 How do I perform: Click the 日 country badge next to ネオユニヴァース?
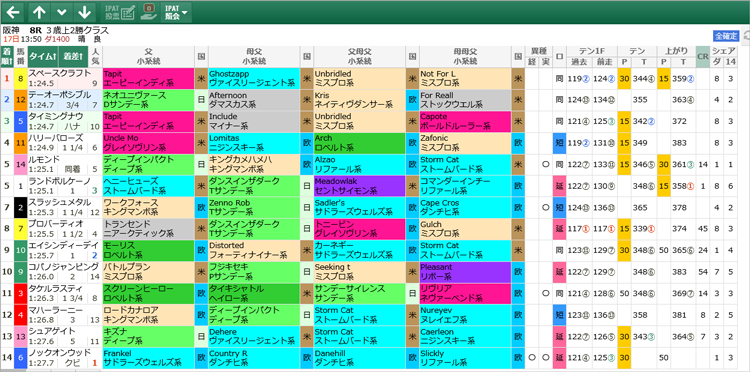point(201,100)
